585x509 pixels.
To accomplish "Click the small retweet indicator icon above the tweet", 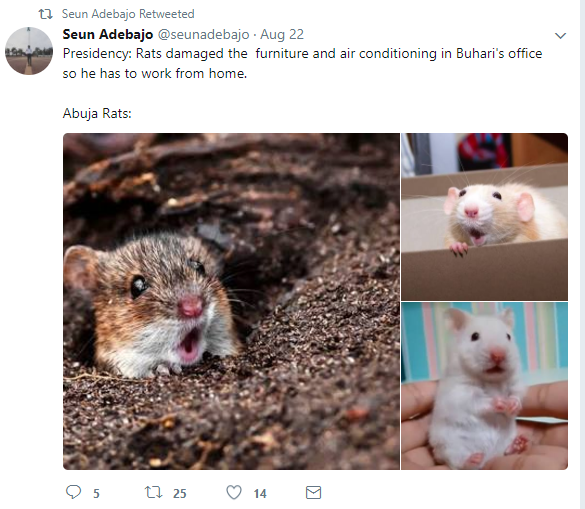I will click(x=46, y=14).
